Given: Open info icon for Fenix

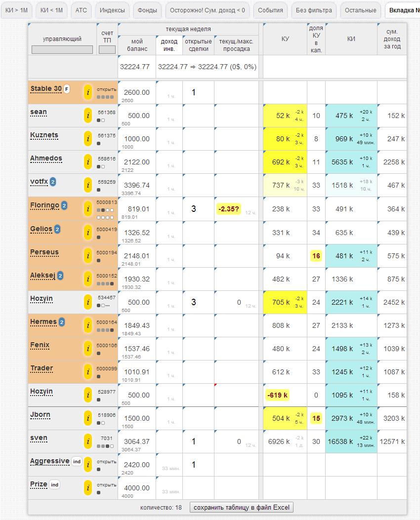Looking at the screenshot, I should coord(88,349).
